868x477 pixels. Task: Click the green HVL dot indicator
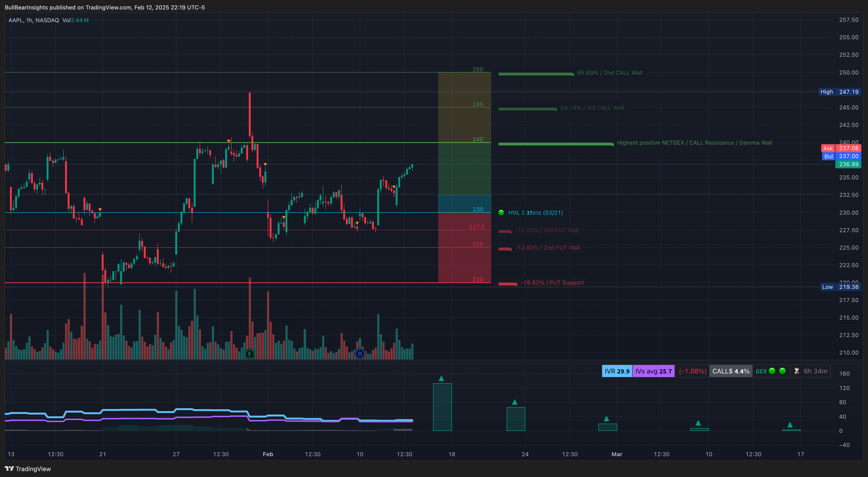pos(501,212)
